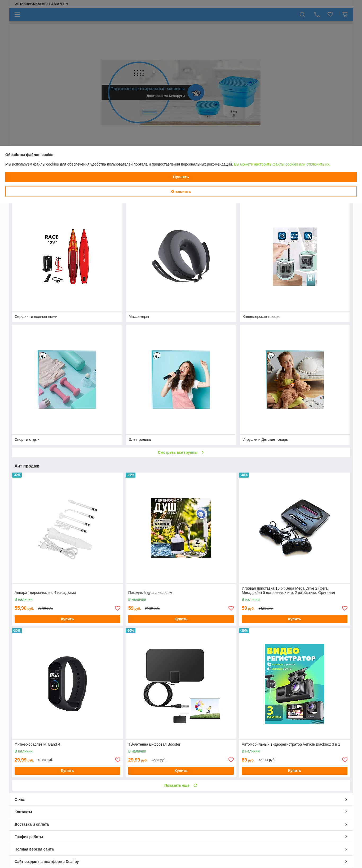Expand the О нас section

(x=181, y=799)
